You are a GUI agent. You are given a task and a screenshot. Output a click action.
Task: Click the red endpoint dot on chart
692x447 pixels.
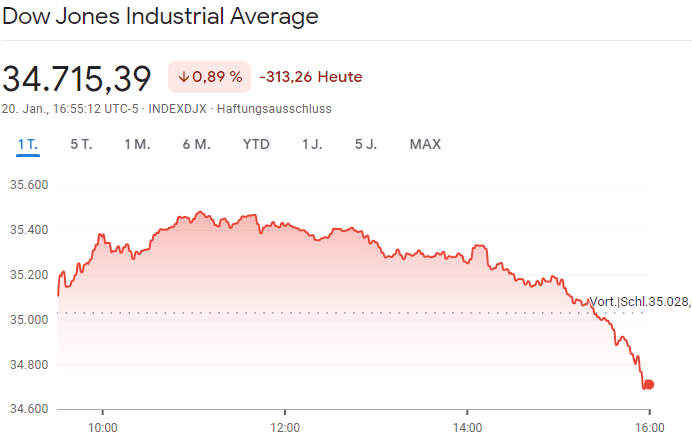click(x=649, y=385)
